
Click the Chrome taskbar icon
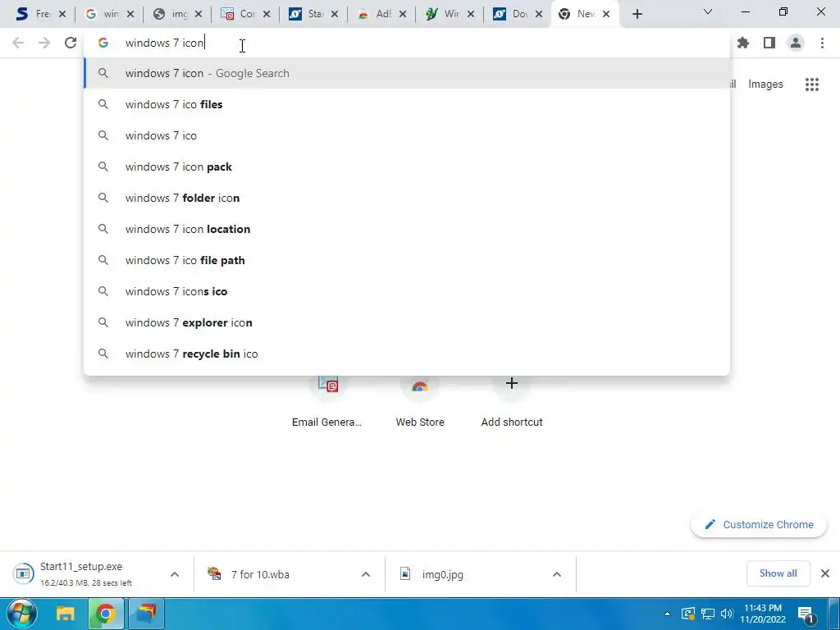tap(106, 614)
